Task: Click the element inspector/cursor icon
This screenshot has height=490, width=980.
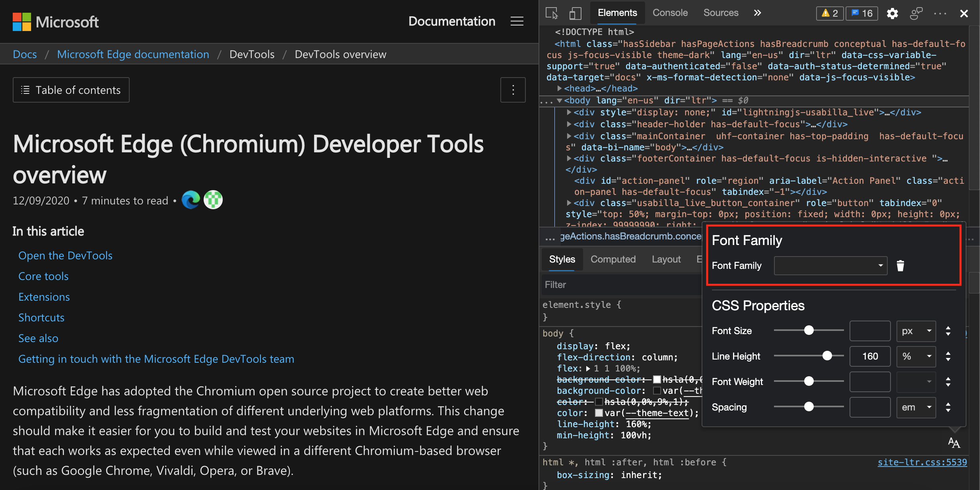Action: coord(552,12)
